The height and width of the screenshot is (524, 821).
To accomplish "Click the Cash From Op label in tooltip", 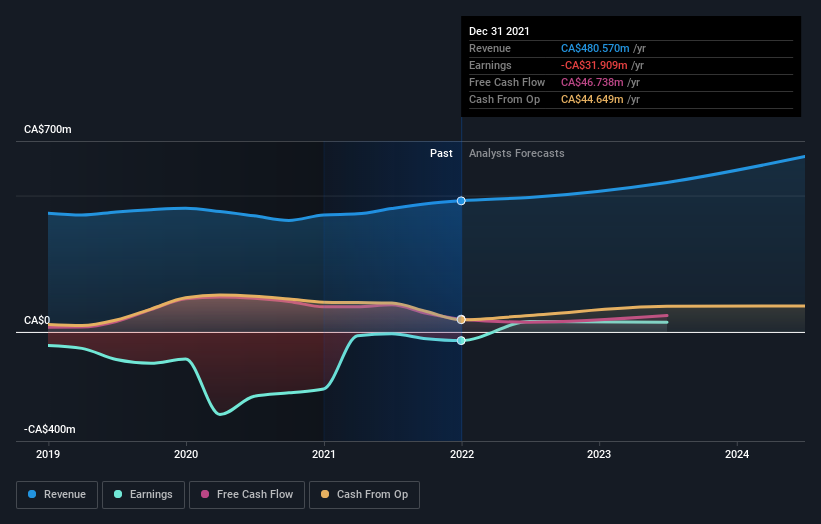I will pyautogui.click(x=504, y=99).
